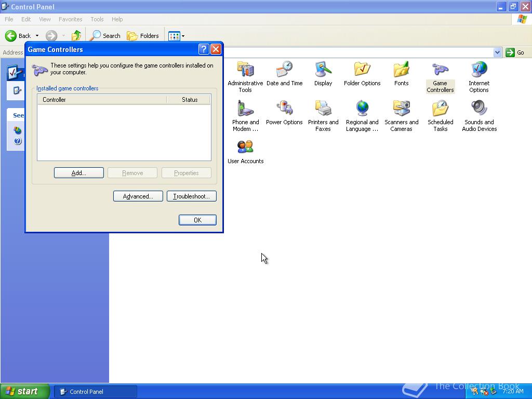Open Folder Options icon

tap(362, 73)
